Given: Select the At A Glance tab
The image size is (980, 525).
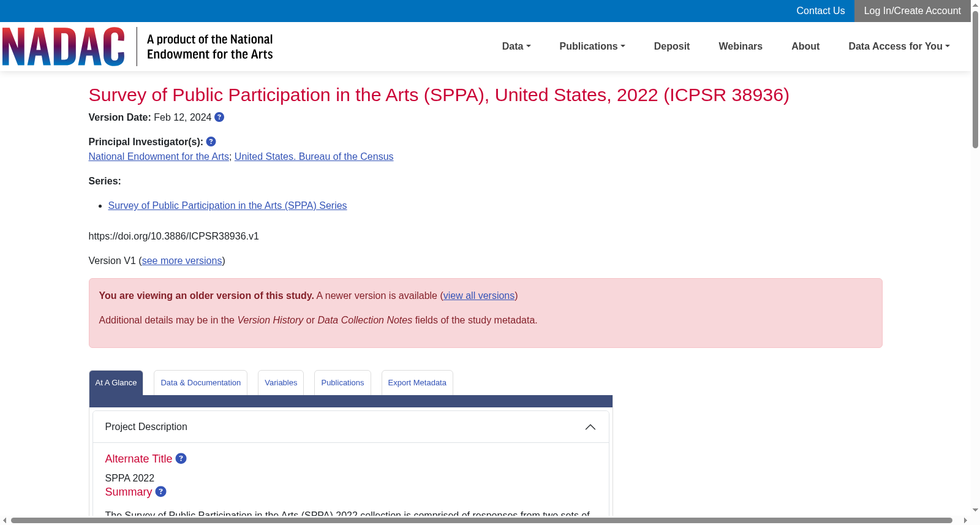Looking at the screenshot, I should pos(116,383).
